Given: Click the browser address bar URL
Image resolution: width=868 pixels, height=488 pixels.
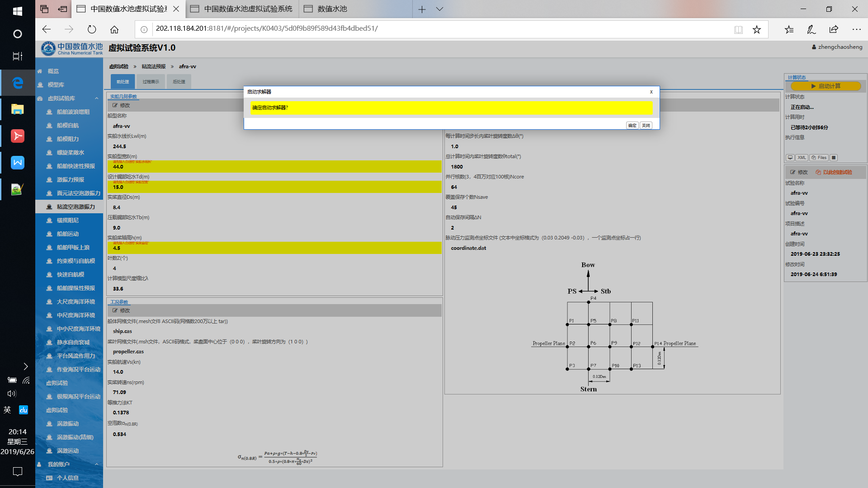Looking at the screenshot, I should pos(267,28).
